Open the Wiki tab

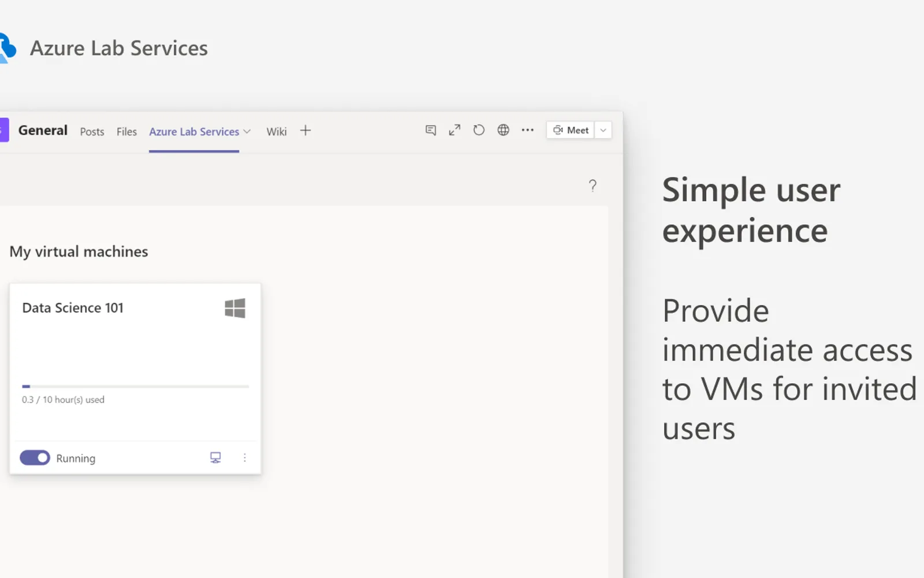pyautogui.click(x=277, y=132)
